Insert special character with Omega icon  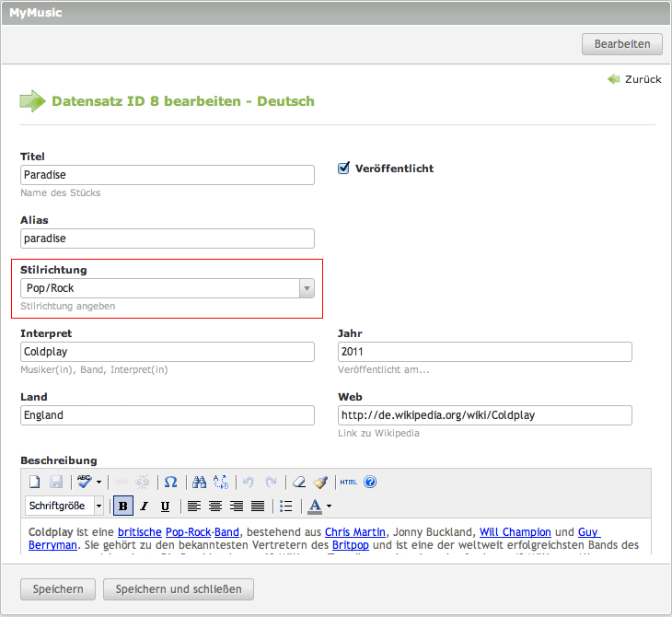pos(170,482)
